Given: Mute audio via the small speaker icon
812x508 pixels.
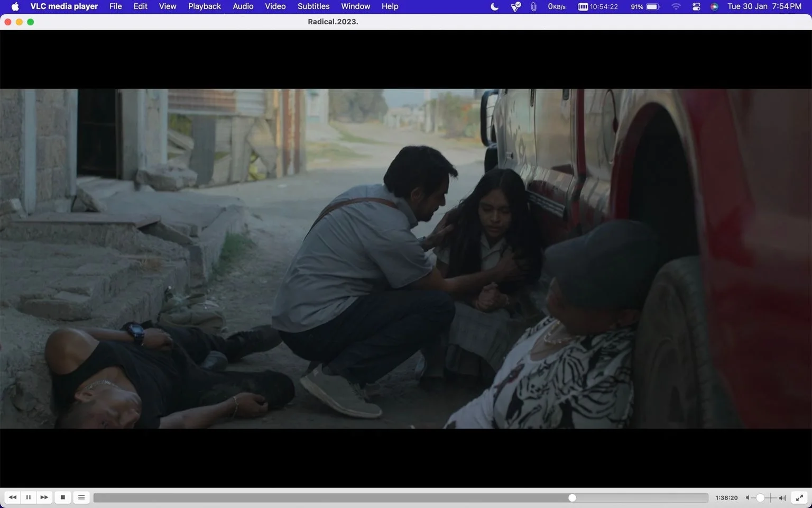Looking at the screenshot, I should click(748, 498).
